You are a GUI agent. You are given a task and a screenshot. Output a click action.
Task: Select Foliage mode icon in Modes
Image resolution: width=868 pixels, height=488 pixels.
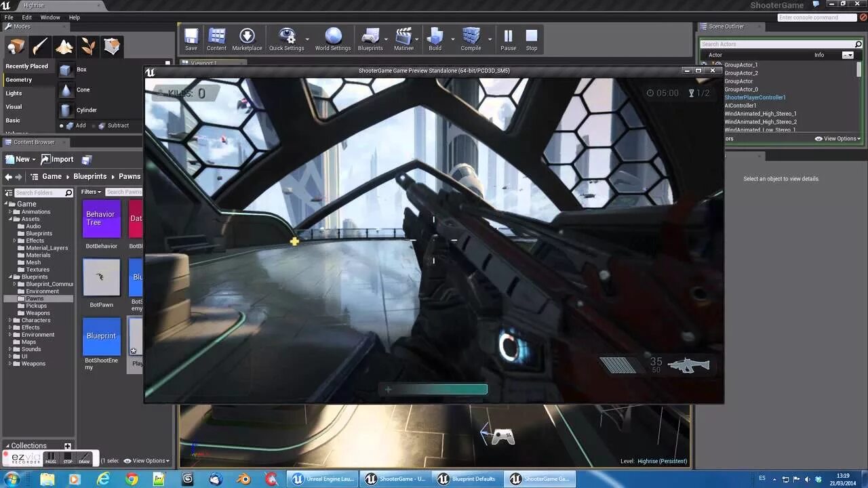[x=88, y=46]
